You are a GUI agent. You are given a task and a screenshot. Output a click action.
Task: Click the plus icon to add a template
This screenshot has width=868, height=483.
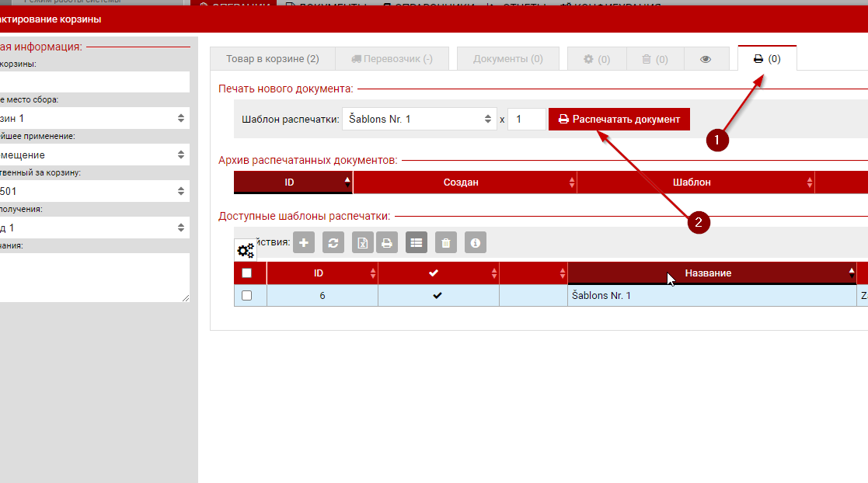tap(304, 243)
